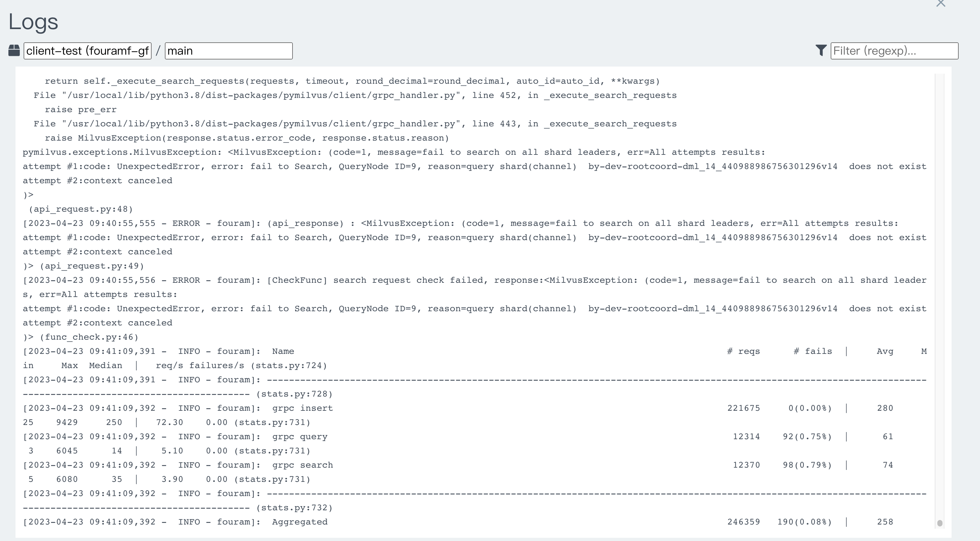The image size is (980, 541).
Task: Click the X to close the Logs panel
Action: tap(941, 4)
